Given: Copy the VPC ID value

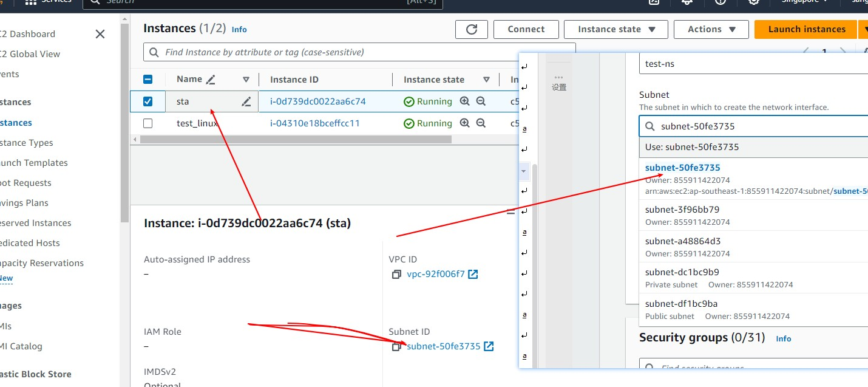Looking at the screenshot, I should [x=396, y=275].
